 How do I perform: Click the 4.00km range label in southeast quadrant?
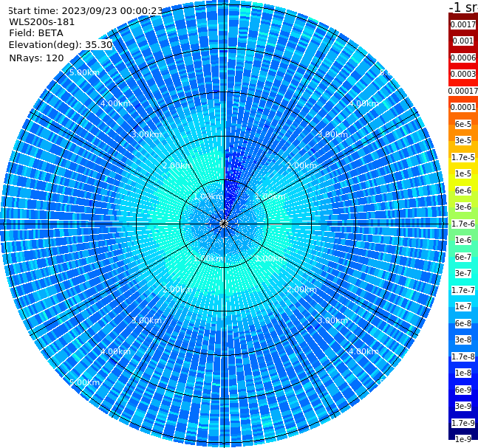[363, 351]
